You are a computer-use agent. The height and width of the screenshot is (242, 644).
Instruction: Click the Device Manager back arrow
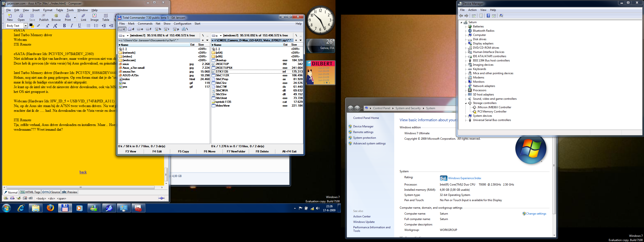pos(461,16)
